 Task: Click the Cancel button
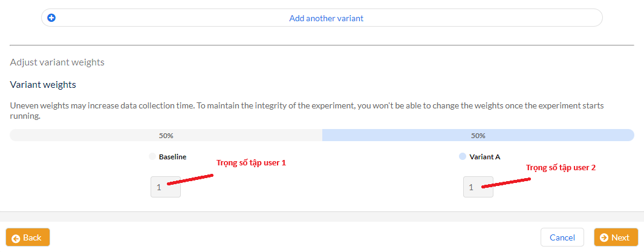tap(562, 237)
